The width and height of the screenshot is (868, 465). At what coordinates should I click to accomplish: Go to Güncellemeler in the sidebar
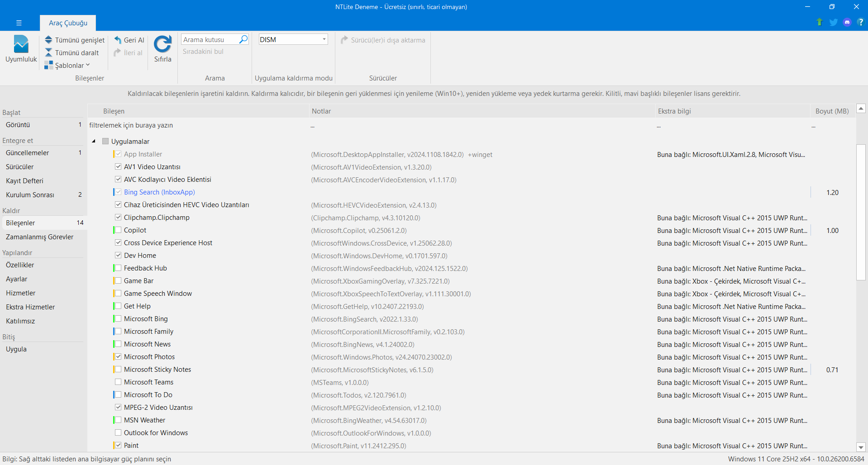43,153
